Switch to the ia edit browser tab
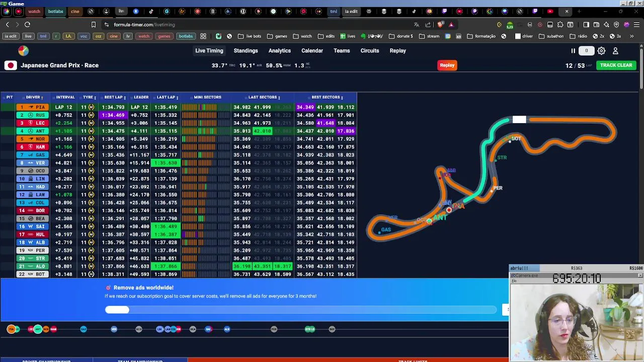The height and width of the screenshot is (362, 644). 351,11
